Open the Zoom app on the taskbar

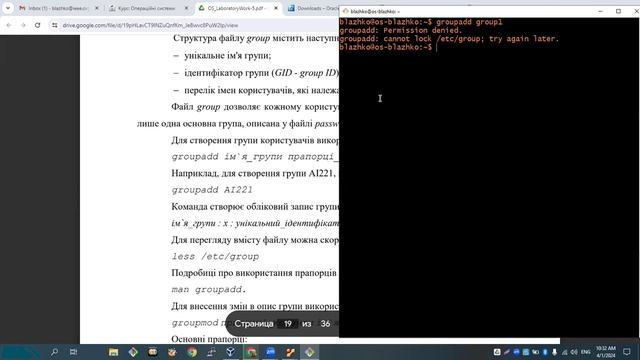[x=270, y=352]
